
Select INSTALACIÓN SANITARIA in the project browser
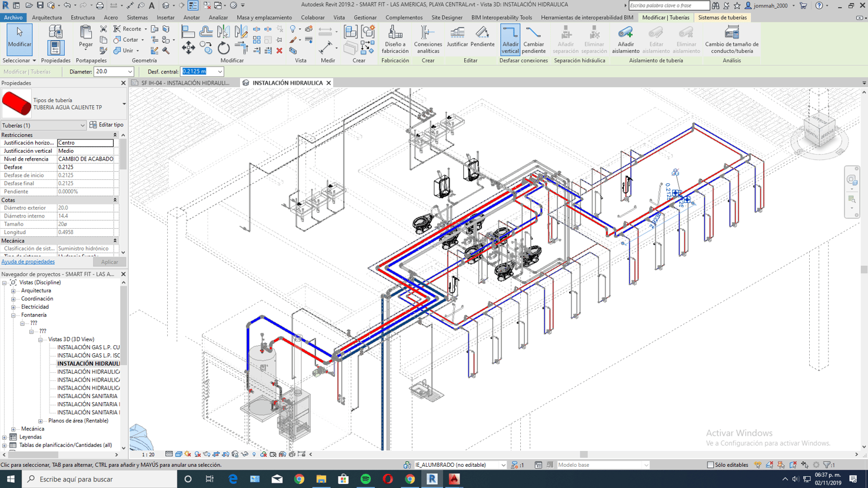point(87,396)
